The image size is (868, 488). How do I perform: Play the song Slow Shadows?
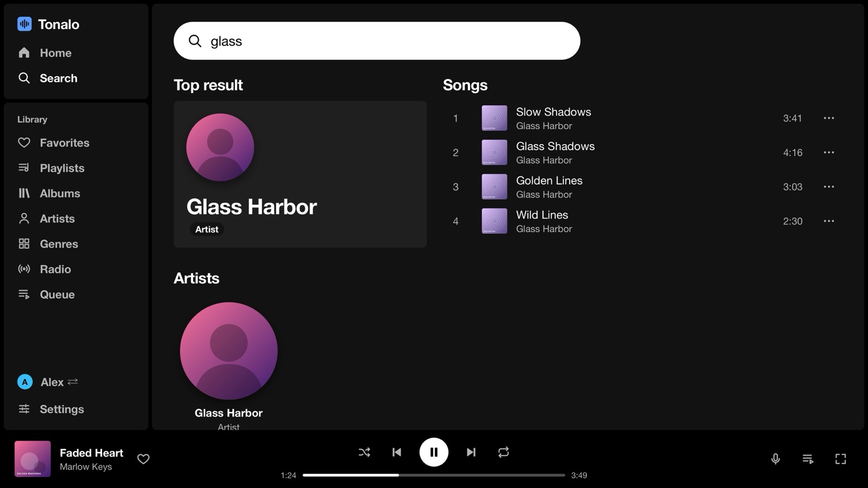coord(643,118)
